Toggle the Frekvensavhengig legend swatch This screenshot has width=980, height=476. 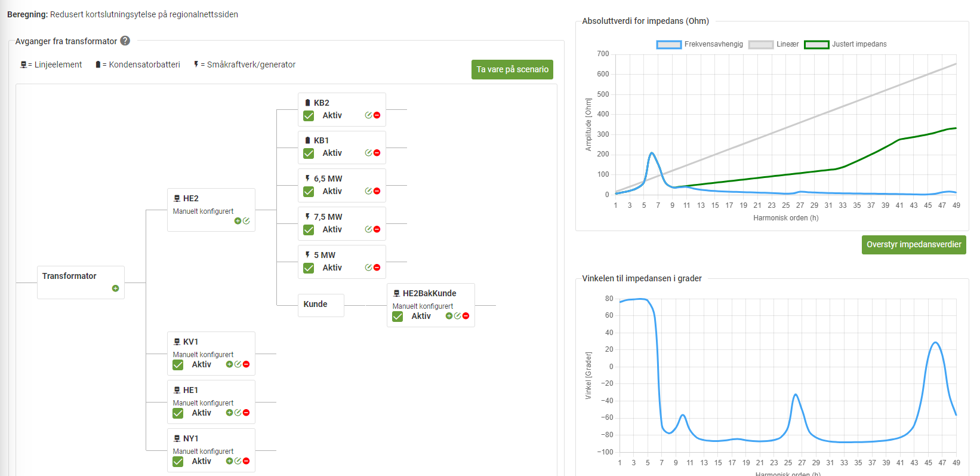(668, 44)
